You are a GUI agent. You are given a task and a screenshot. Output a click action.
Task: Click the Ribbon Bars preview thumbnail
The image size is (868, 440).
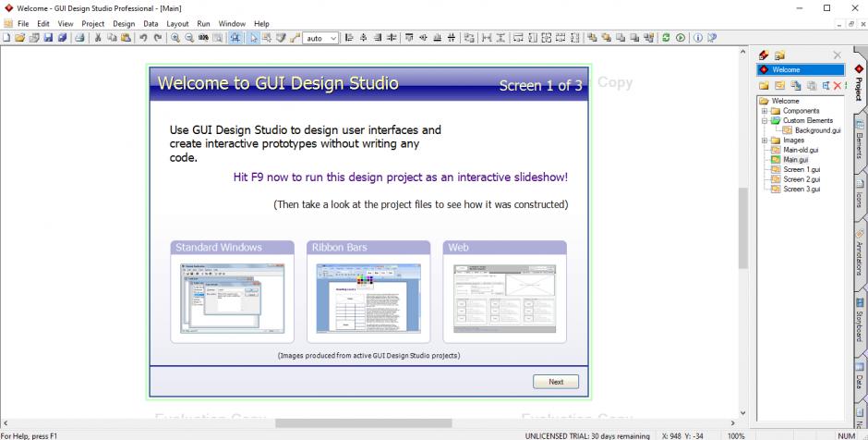click(x=368, y=298)
